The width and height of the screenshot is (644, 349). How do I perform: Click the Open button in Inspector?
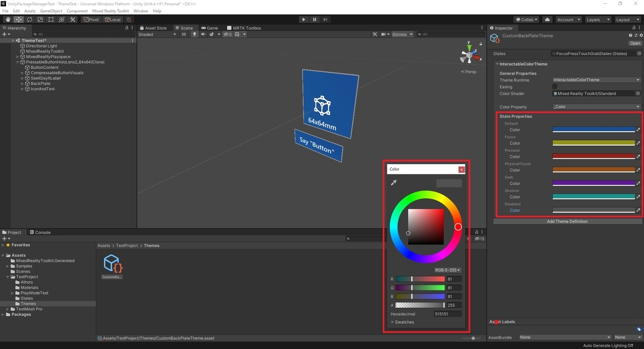tap(635, 43)
